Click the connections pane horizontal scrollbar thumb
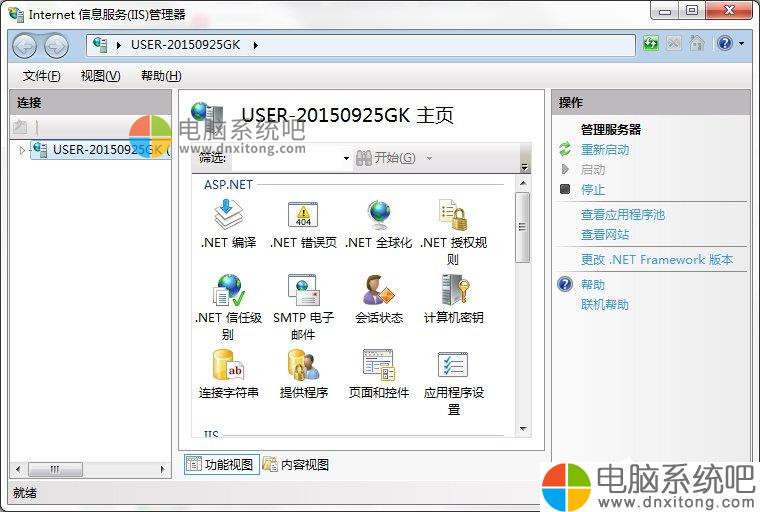Screen dimensions: 760x512 pos(55,469)
